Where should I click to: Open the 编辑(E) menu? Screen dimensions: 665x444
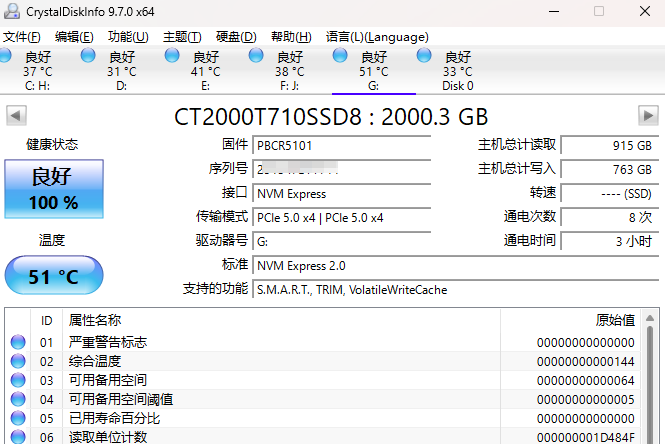pos(74,37)
